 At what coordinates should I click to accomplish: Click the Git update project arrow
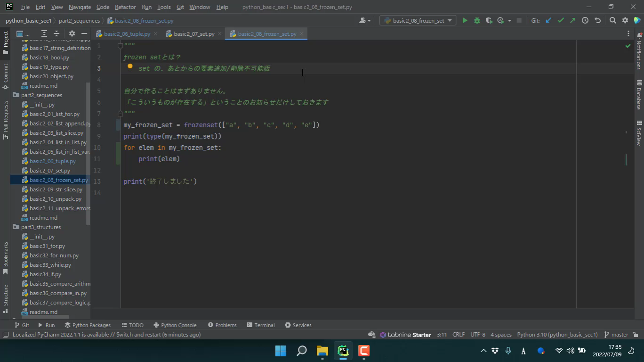click(548, 21)
